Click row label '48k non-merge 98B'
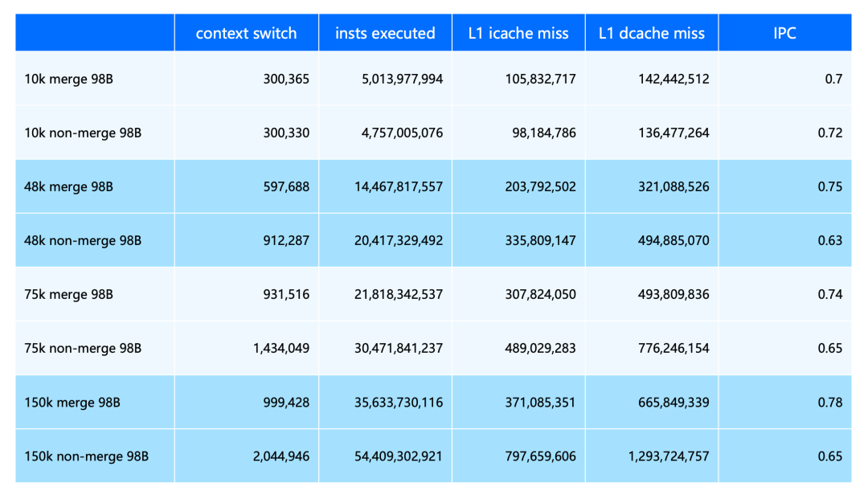The height and width of the screenshot is (499, 868). (83, 240)
